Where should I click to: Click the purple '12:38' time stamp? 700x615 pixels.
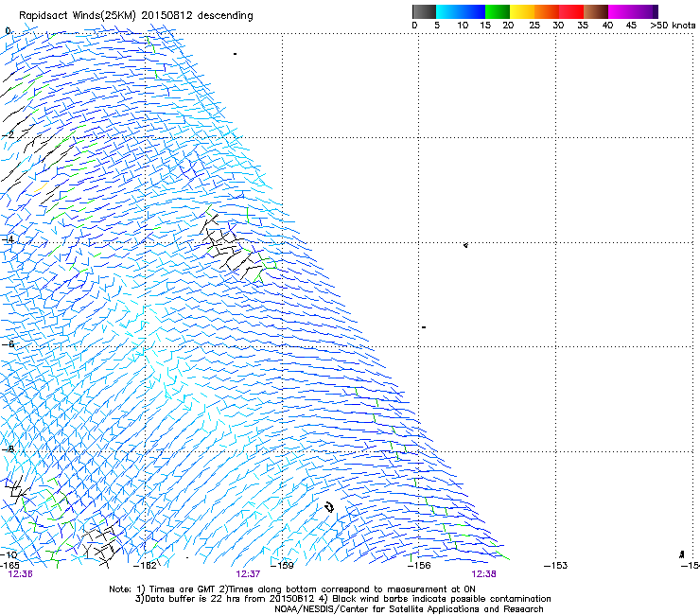[483, 574]
